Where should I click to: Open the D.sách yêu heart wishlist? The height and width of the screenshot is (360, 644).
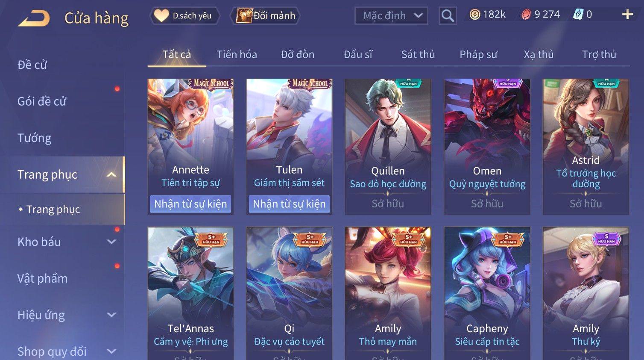pyautogui.click(x=184, y=16)
